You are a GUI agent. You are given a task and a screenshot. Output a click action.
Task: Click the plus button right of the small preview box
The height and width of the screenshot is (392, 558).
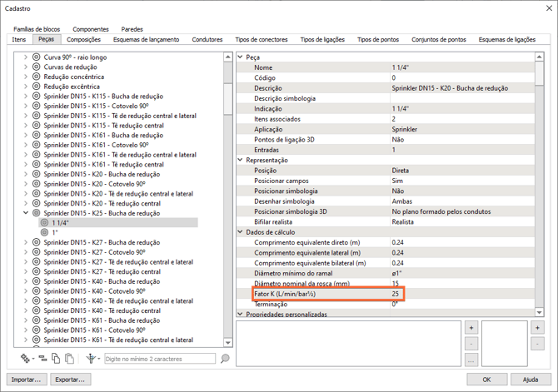(537, 328)
